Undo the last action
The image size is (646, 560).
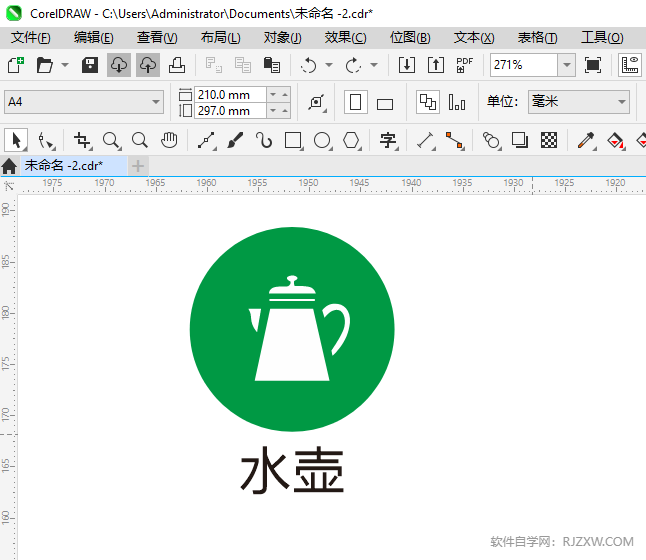[309, 65]
